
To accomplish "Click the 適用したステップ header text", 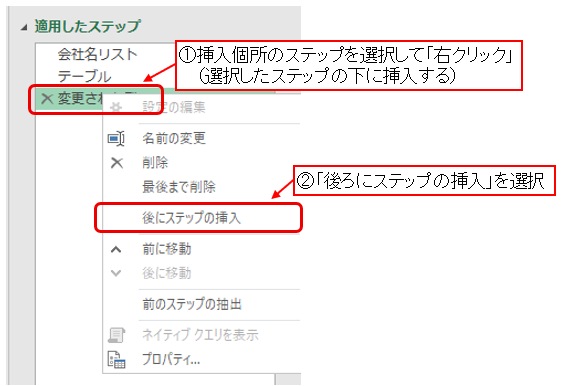I will pyautogui.click(x=87, y=27).
